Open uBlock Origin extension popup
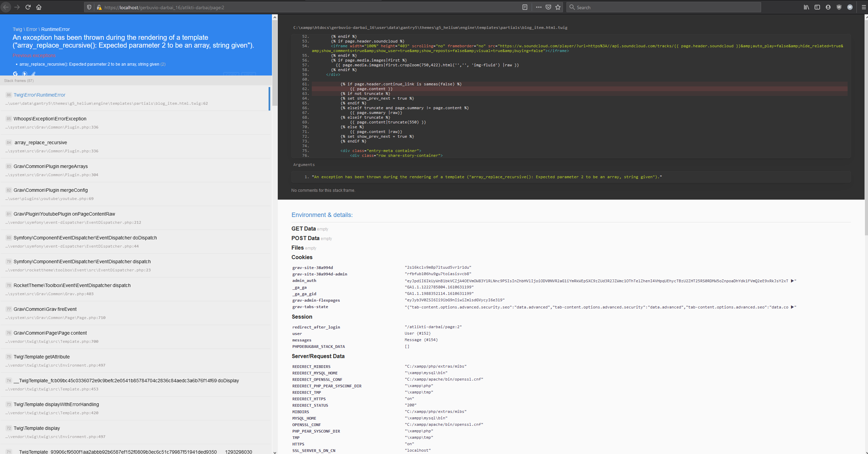 (839, 7)
